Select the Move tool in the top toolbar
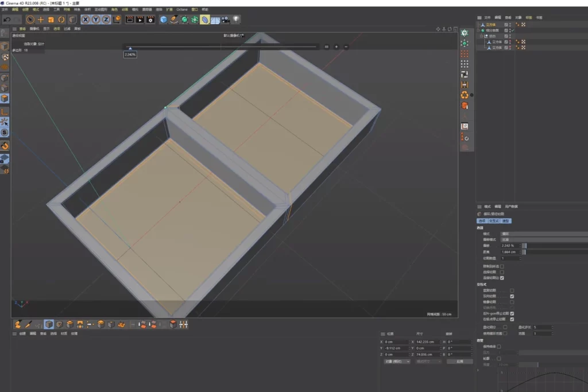 (x=41, y=20)
